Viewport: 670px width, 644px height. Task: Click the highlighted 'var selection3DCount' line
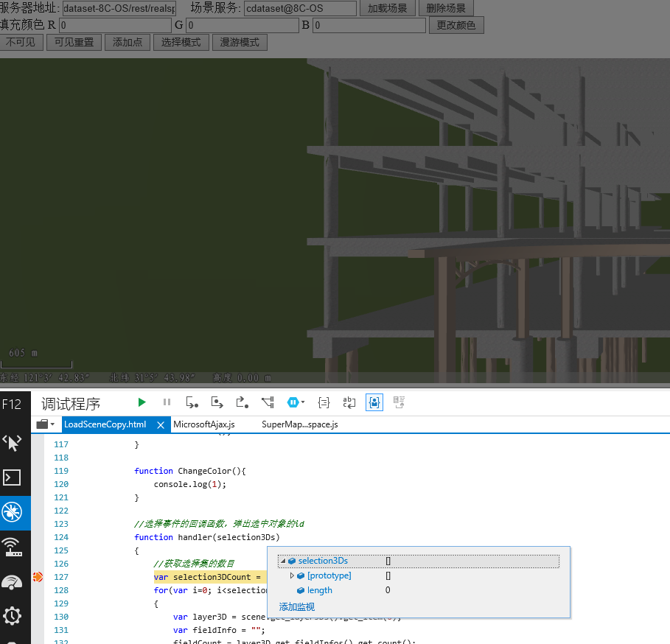pos(210,577)
